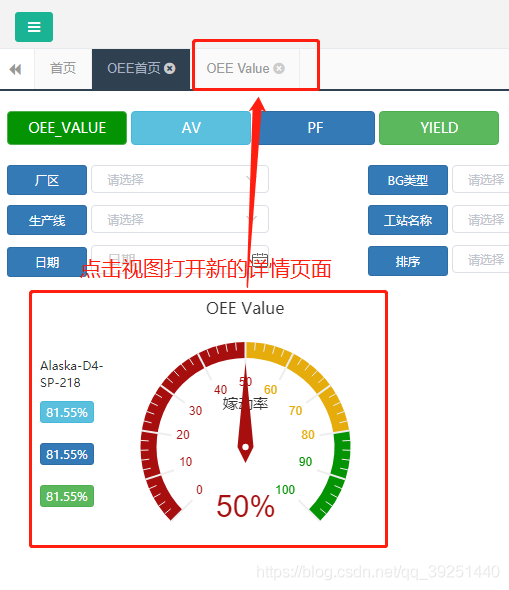Open the 生产线 dropdown
Viewport: 509px width, 590px height.
[180, 219]
